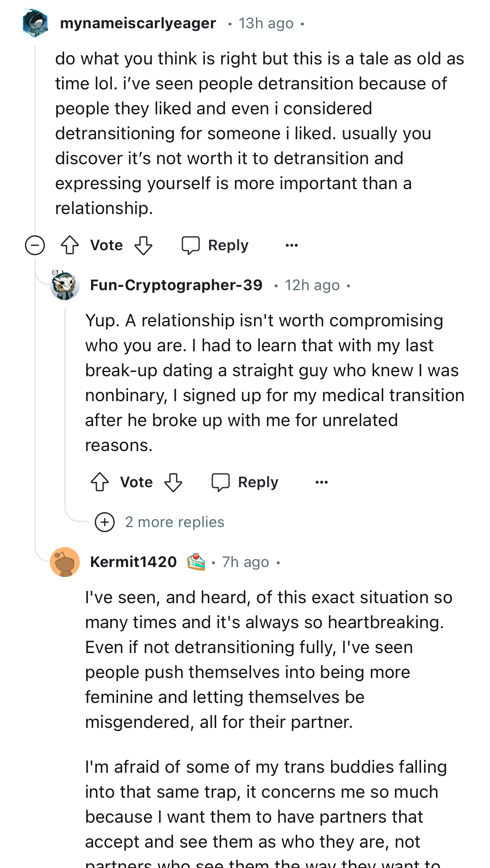Tap the 12h ago timestamp
490x868 pixels.
tap(312, 285)
